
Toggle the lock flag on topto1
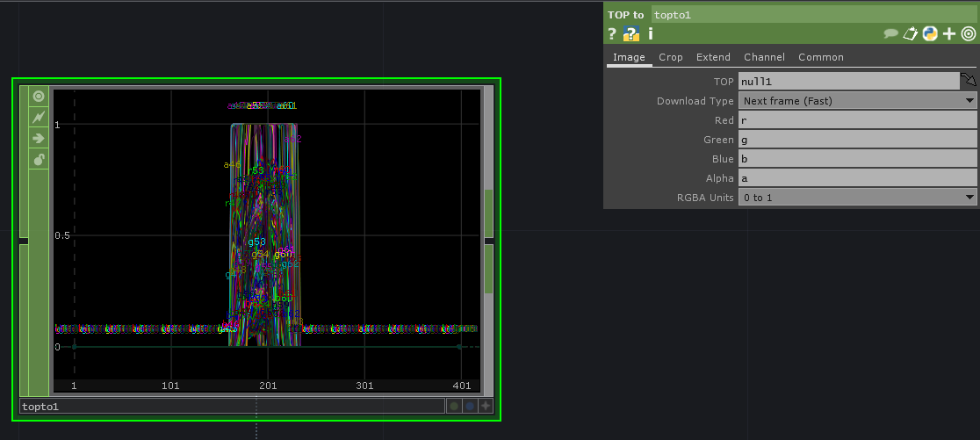pyautogui.click(x=39, y=159)
